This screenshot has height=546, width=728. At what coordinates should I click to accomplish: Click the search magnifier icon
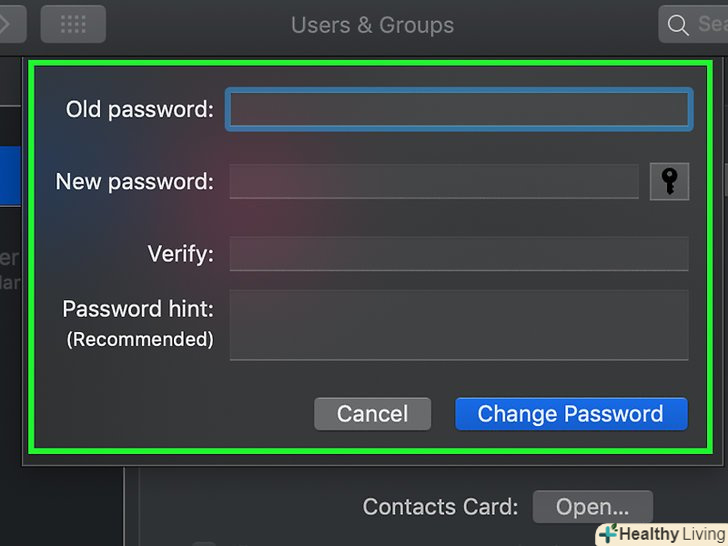(x=678, y=25)
